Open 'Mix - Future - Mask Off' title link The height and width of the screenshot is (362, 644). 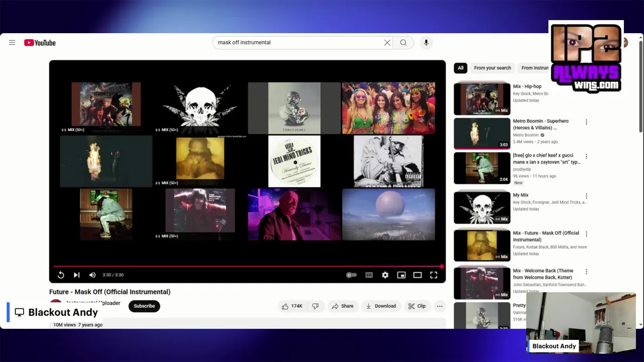tap(546, 236)
